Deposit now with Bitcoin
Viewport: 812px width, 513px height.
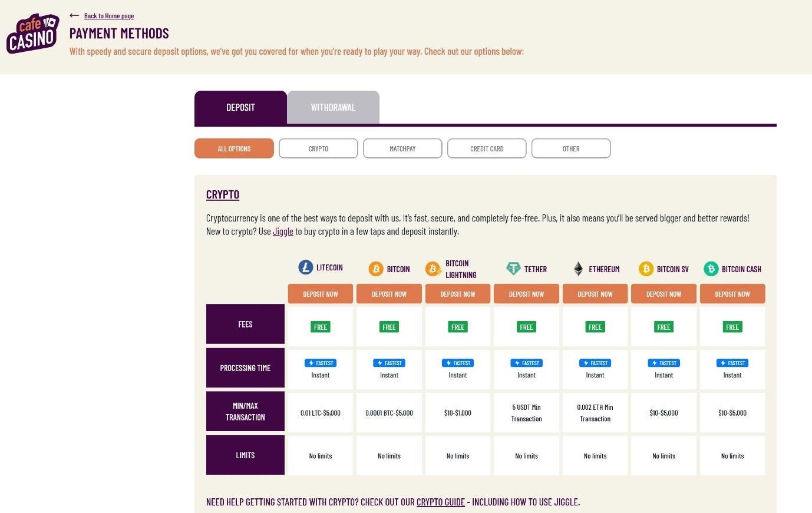coord(389,294)
